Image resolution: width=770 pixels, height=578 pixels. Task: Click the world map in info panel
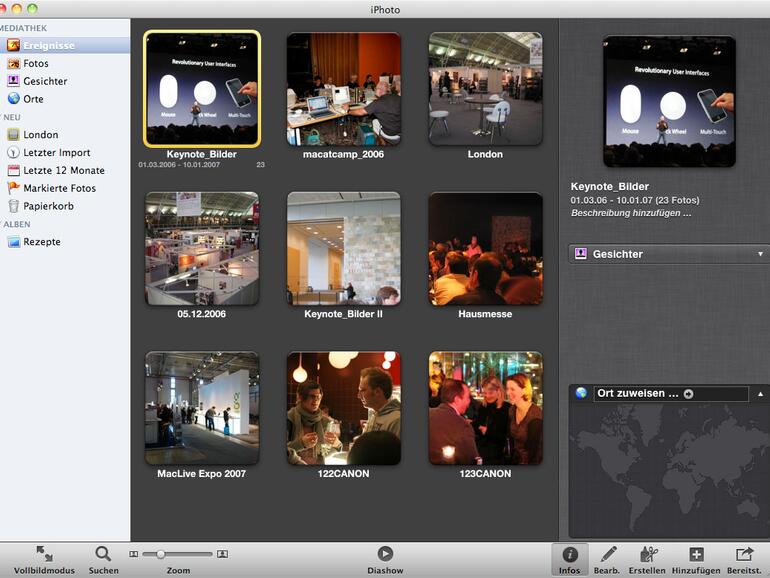pos(669,470)
